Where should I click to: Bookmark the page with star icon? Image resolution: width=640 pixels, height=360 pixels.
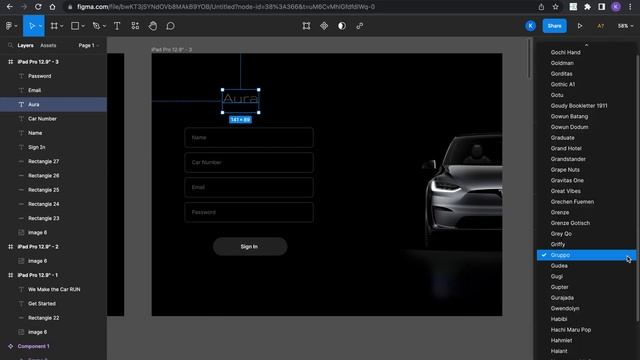tap(556, 7)
